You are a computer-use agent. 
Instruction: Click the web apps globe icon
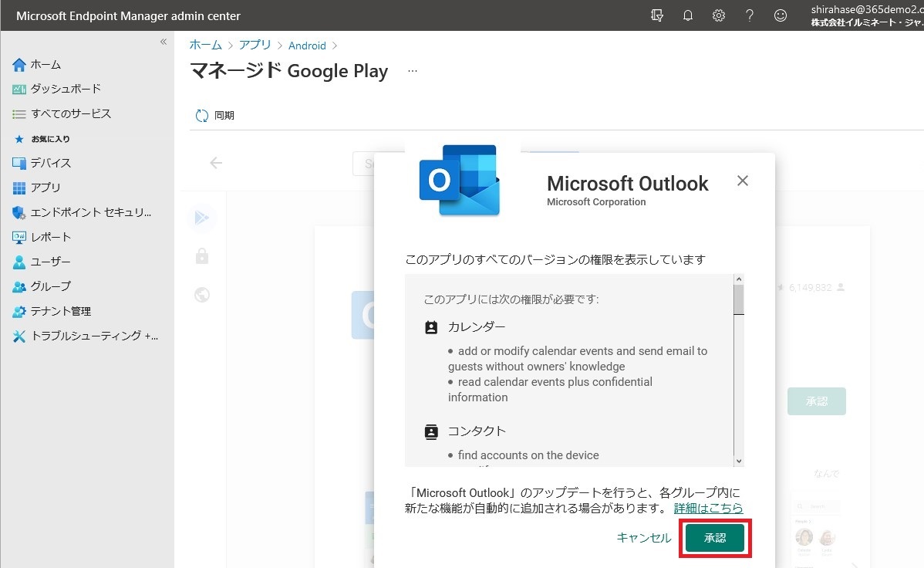202,294
